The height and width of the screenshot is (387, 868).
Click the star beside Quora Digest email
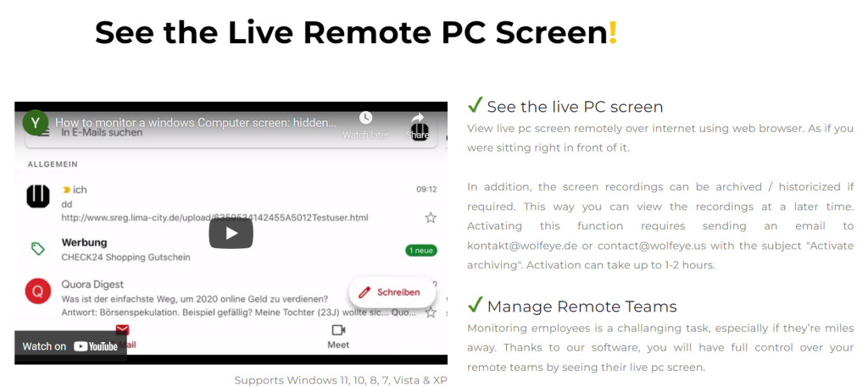point(431,313)
